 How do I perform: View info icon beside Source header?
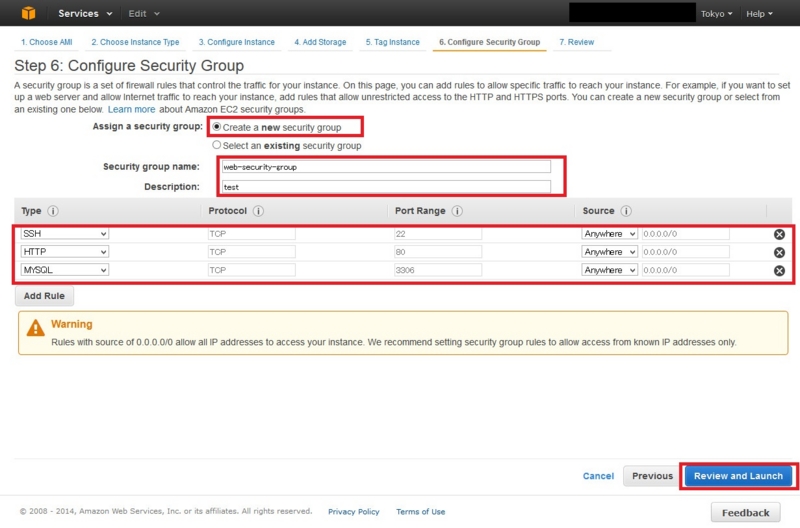click(x=626, y=211)
